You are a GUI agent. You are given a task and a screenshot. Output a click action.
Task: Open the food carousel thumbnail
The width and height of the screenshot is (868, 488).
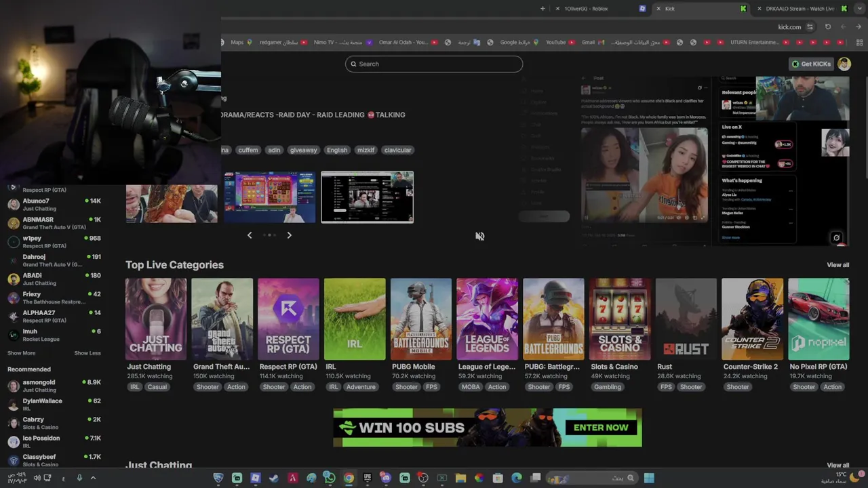(x=172, y=203)
